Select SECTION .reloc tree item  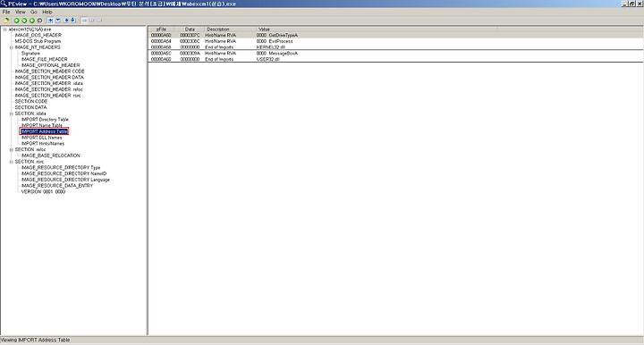pyautogui.click(x=30, y=149)
